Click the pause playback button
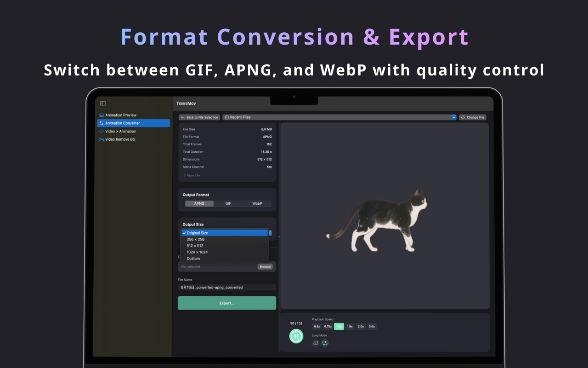The height and width of the screenshot is (368, 588). (x=296, y=336)
